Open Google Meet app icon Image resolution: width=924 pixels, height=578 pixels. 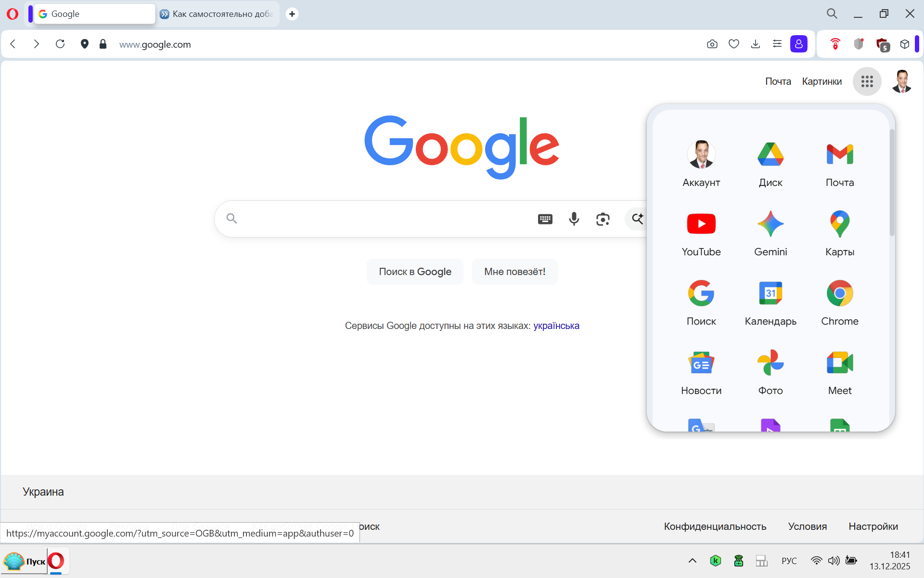pos(840,363)
